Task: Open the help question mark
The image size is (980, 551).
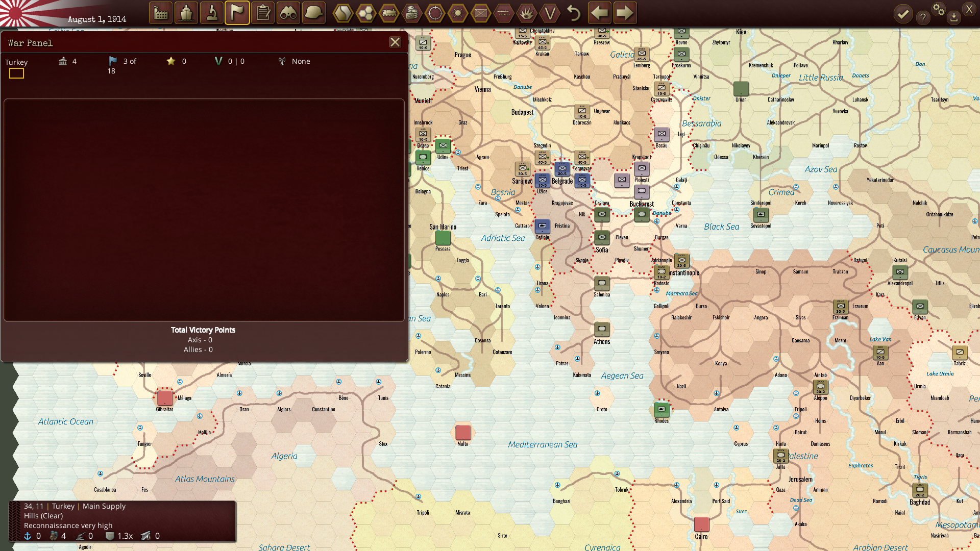Action: [x=923, y=18]
